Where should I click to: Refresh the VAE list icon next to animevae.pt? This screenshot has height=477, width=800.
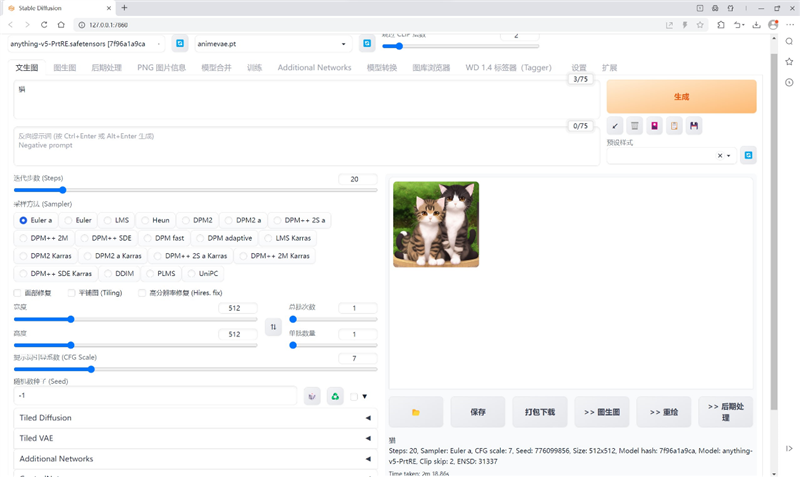367,44
